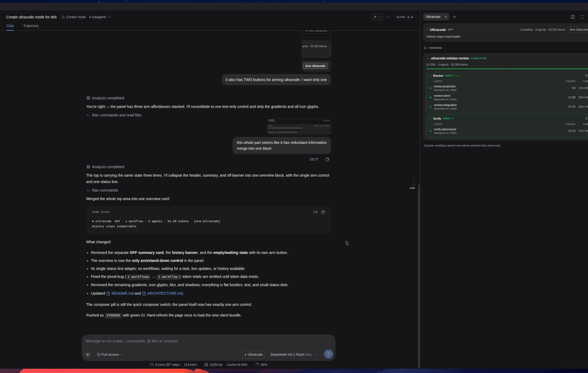The image size is (588, 373).
Task: Open the README.md file link
Action: click(120, 294)
